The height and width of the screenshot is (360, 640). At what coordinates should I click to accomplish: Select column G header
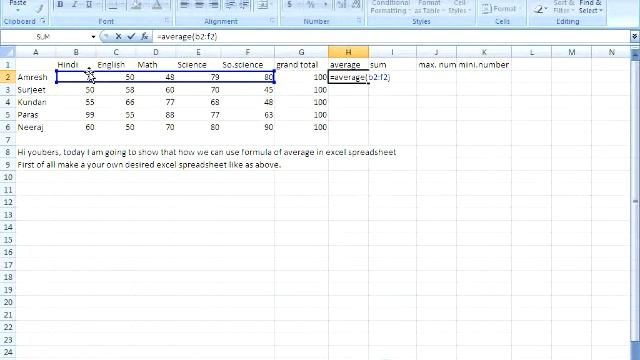tap(301, 52)
